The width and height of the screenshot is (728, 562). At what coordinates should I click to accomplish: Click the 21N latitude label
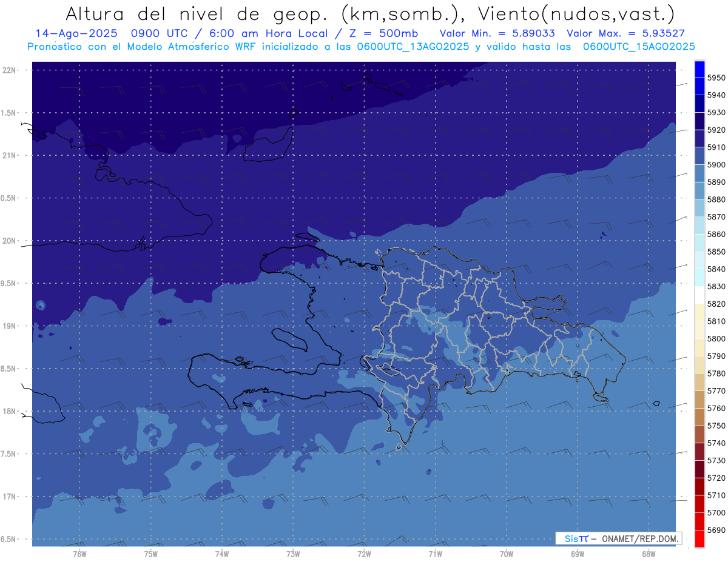10,155
